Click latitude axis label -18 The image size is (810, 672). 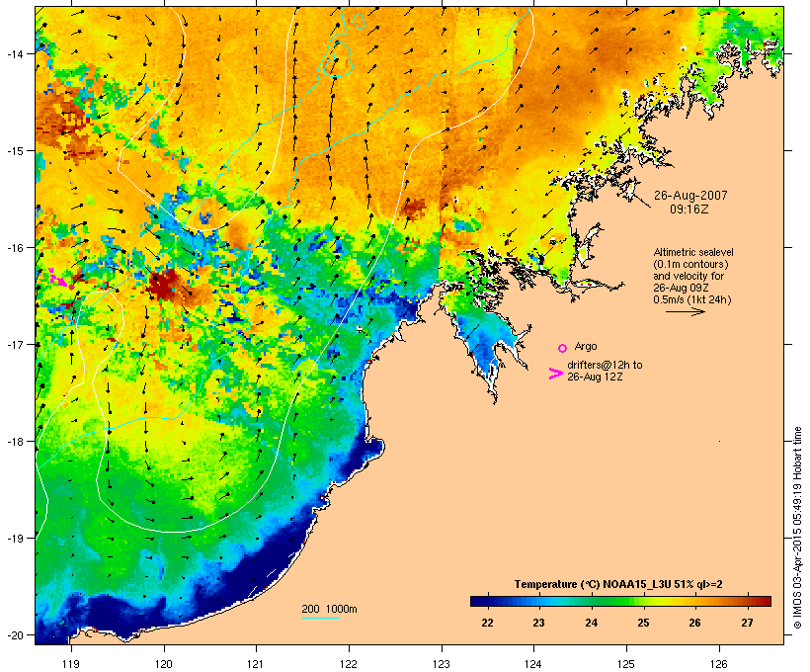14,441
